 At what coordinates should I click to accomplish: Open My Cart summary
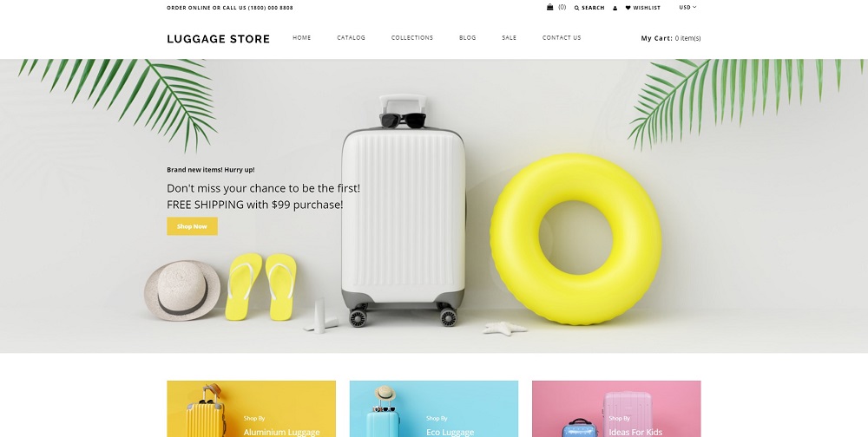671,38
